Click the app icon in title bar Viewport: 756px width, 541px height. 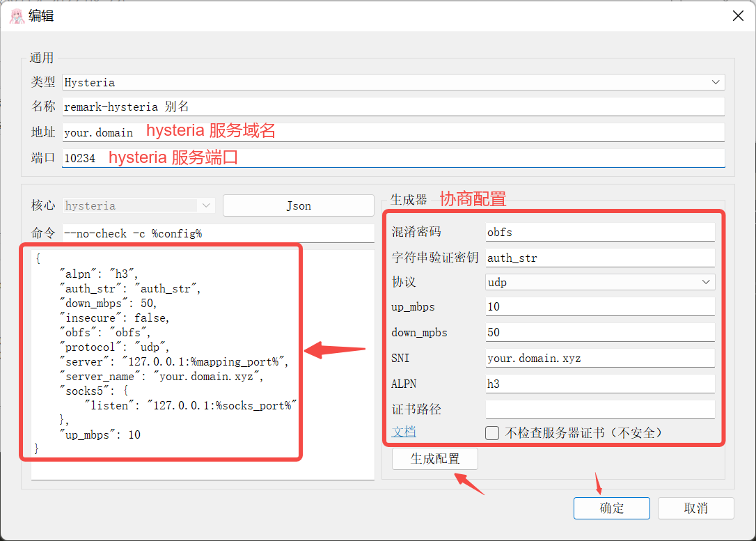click(17, 16)
